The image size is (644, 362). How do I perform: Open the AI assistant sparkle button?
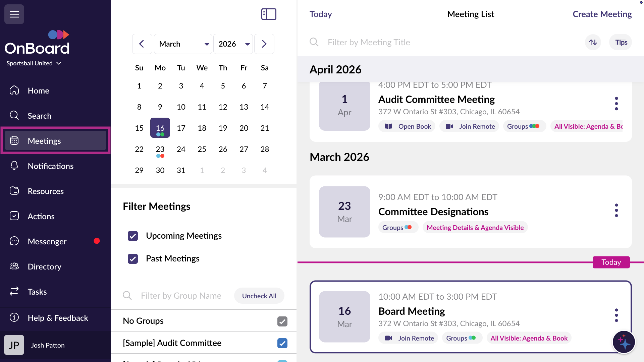624,342
